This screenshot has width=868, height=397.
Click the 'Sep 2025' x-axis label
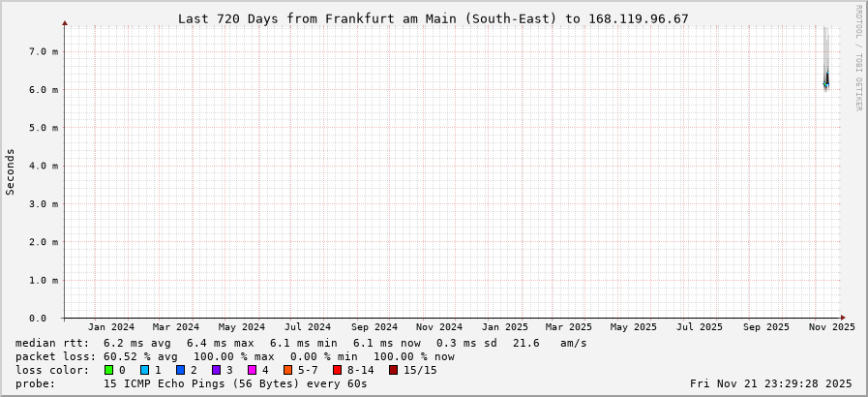click(x=766, y=327)
